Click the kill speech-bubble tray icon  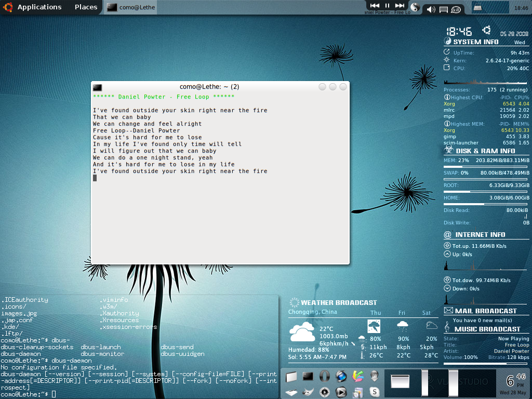pos(456,9)
